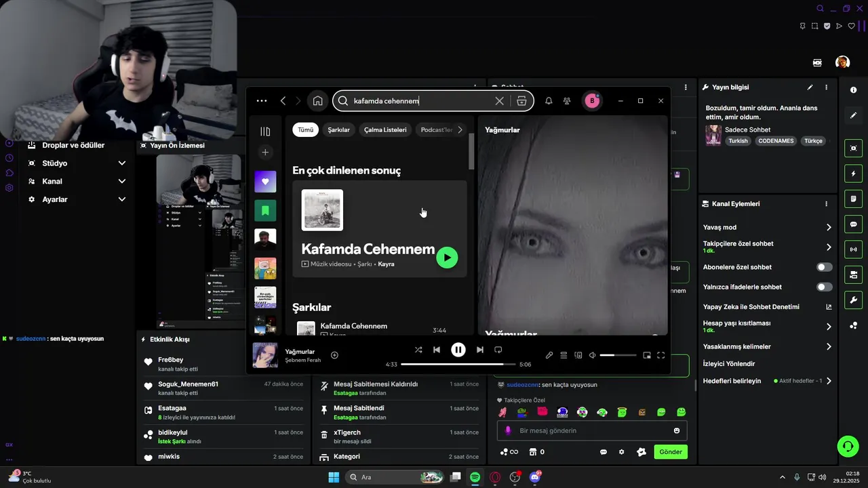This screenshot has width=868, height=488.
Task: Open Spotify notifications bell
Action: pyautogui.click(x=549, y=101)
